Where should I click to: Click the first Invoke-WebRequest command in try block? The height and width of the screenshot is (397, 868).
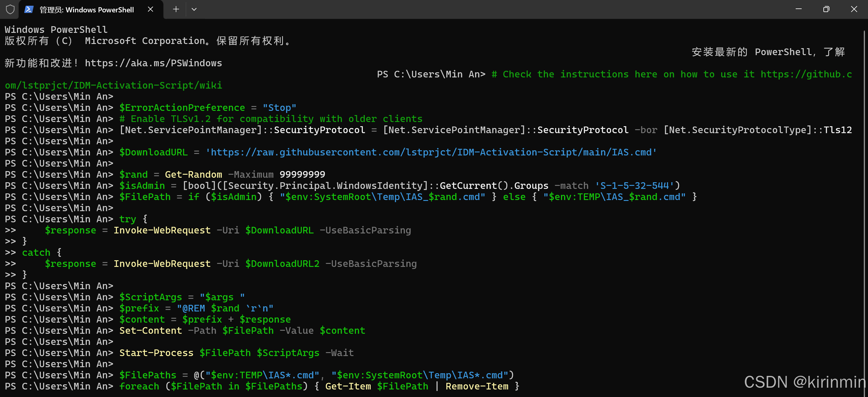pyautogui.click(x=162, y=230)
